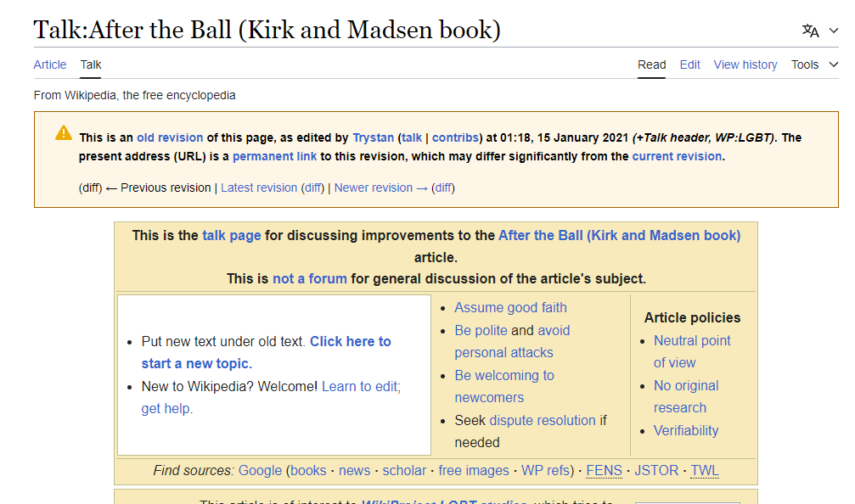Click here to start a new topic
The width and height of the screenshot is (855, 504).
(x=266, y=352)
